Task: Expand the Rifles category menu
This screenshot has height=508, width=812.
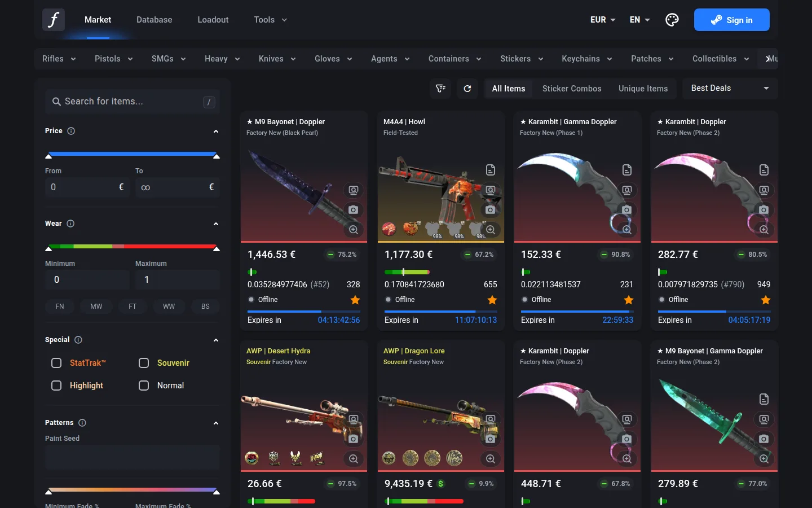Action: 59,59
